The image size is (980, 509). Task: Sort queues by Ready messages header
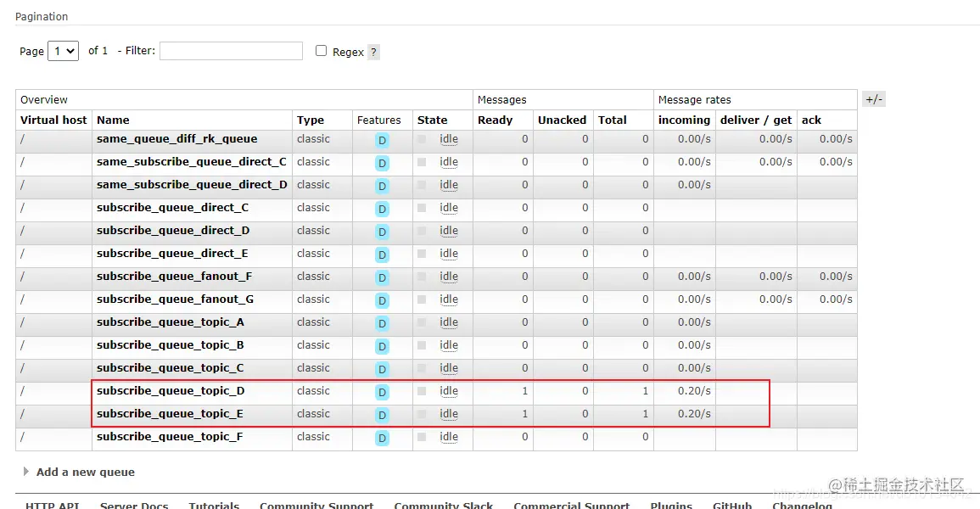pos(495,120)
